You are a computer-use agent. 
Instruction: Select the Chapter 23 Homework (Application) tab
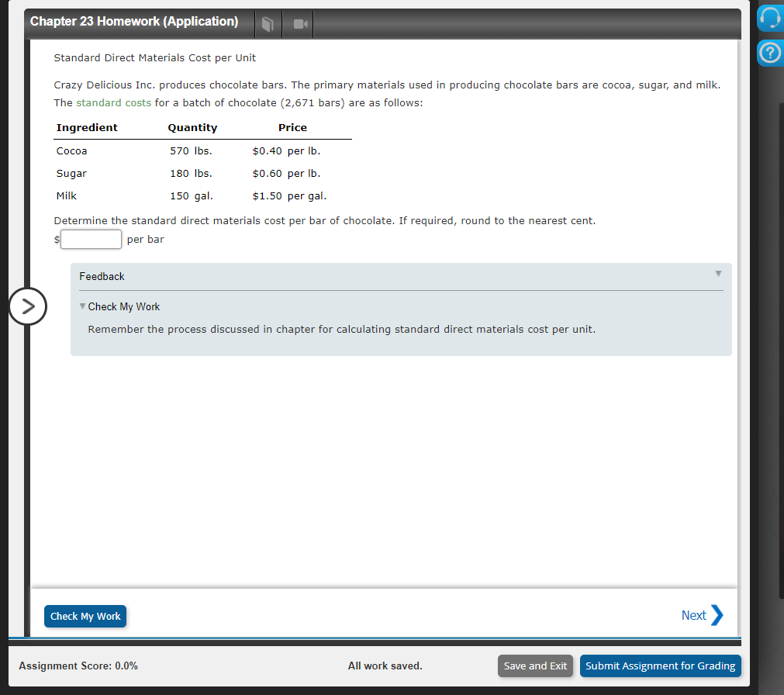point(133,21)
